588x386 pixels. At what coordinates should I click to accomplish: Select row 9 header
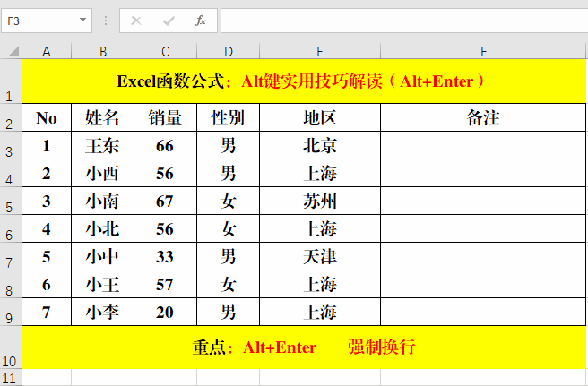(11, 312)
